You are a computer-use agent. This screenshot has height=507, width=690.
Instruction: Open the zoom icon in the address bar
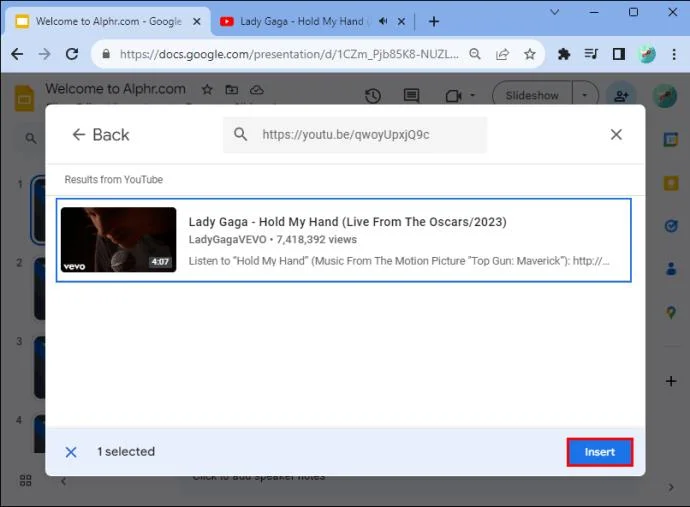click(475, 54)
